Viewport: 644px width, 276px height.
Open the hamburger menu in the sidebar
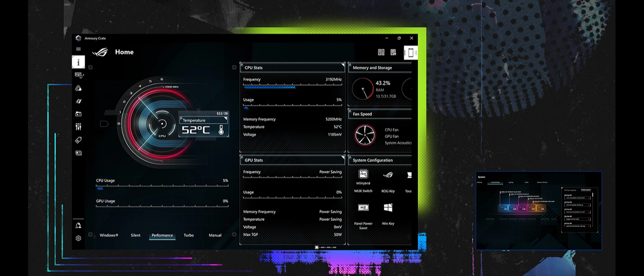pos(78,49)
